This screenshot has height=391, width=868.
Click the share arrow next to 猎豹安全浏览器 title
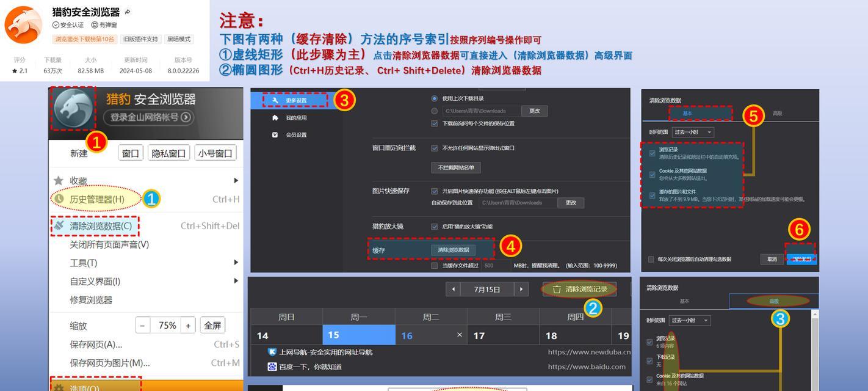pos(128,12)
